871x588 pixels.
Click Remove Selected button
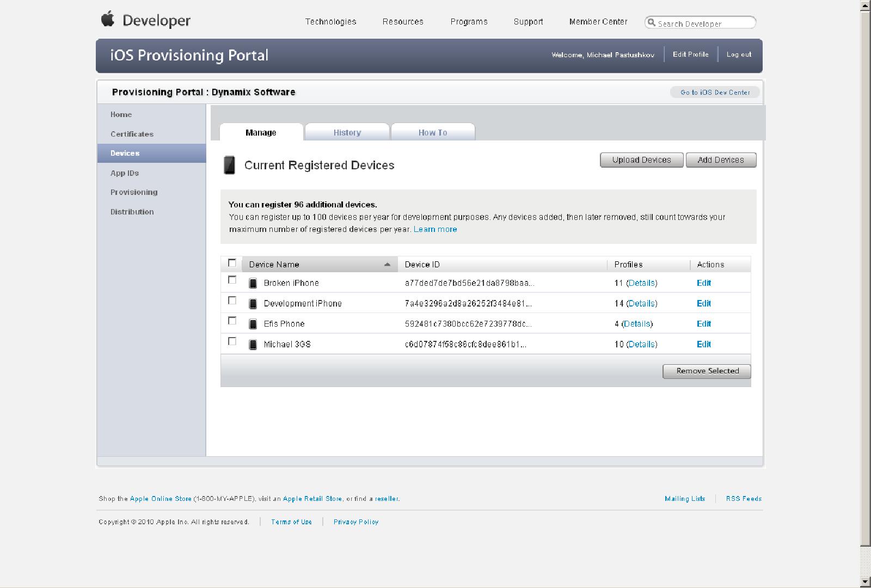707,371
